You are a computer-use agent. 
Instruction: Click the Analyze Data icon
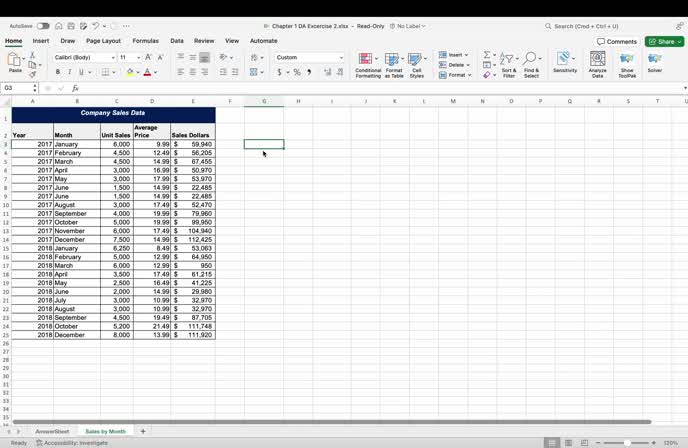(x=597, y=61)
